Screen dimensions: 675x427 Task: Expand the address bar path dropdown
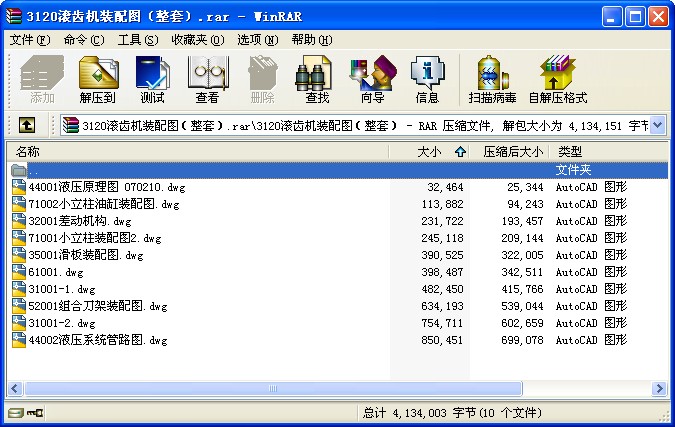click(657, 125)
